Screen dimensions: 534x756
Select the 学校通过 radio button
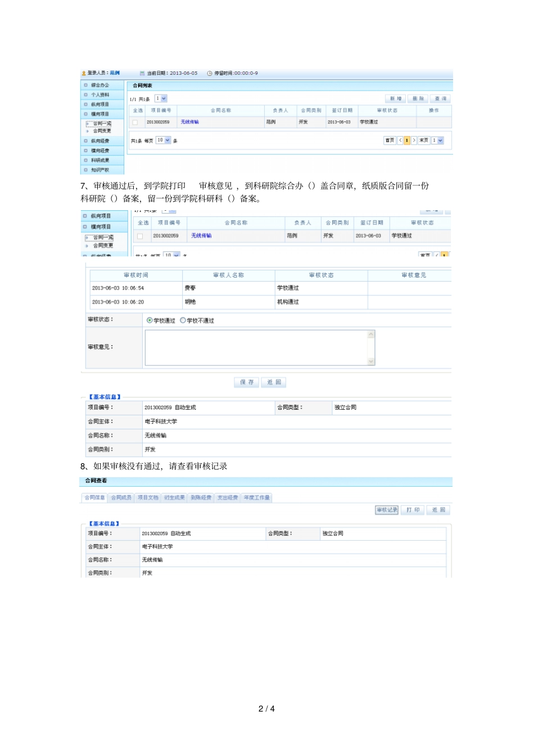150,320
